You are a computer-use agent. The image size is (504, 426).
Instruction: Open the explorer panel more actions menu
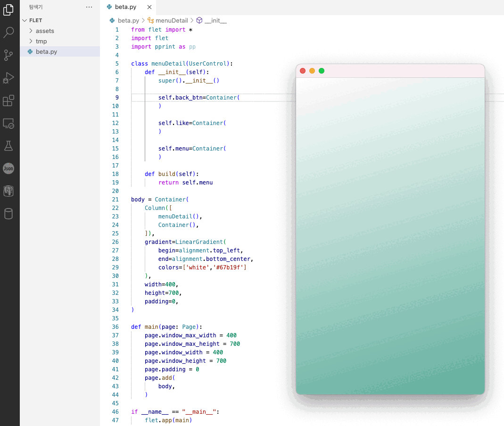coord(89,7)
